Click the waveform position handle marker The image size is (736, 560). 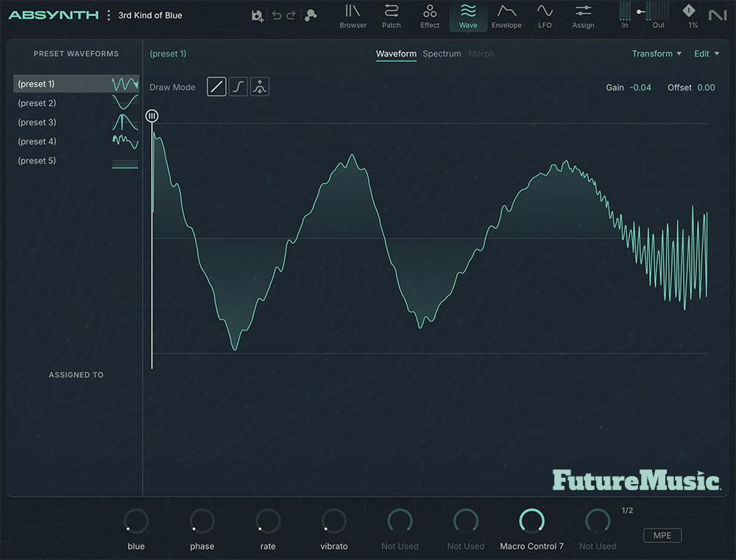(x=152, y=116)
